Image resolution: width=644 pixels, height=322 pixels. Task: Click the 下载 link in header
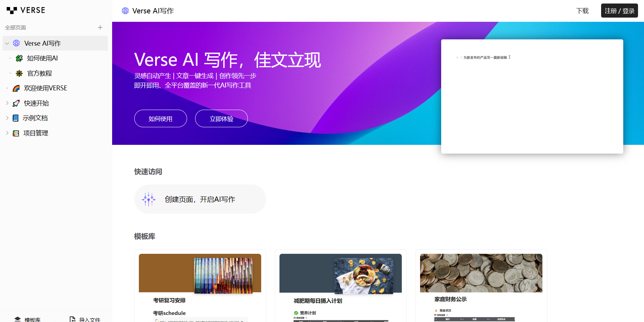582,11
